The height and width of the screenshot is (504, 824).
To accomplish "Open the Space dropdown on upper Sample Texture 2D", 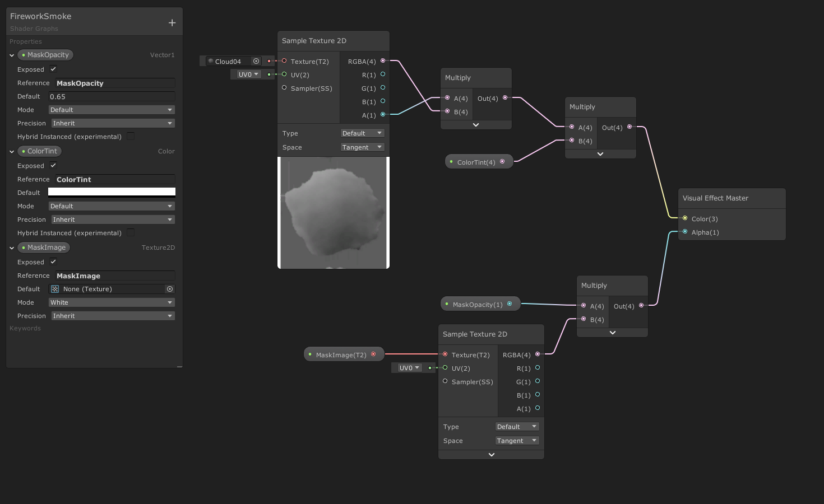I will (362, 147).
